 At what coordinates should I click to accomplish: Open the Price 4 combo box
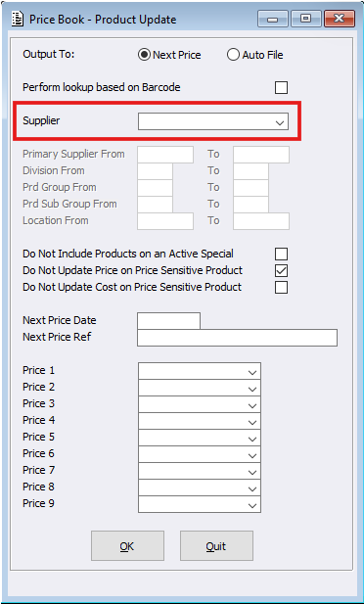coord(200,421)
